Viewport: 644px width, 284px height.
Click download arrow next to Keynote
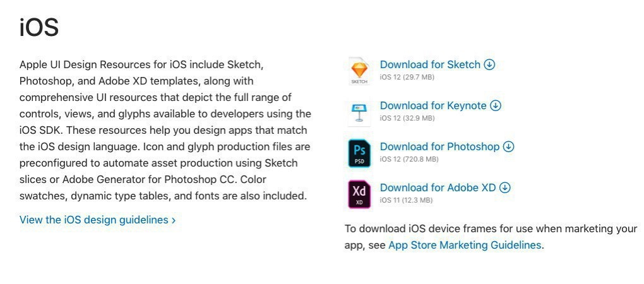(x=496, y=105)
